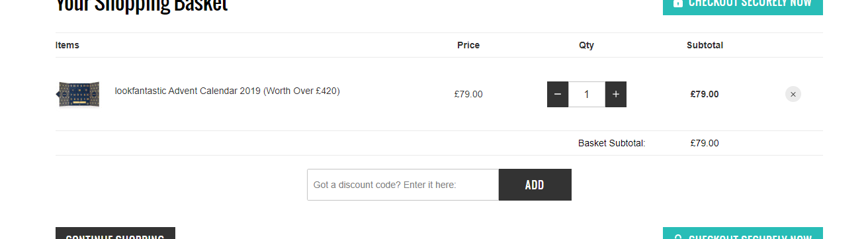Image resolution: width=868 pixels, height=239 pixels.
Task: Click the Qty column header
Action: click(x=587, y=45)
